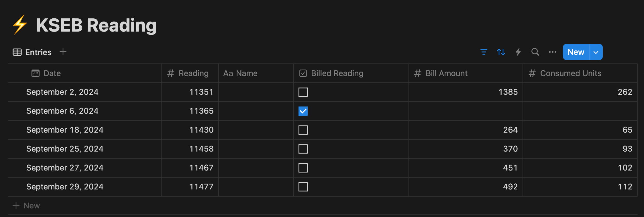Click New at the table bottom
The height and width of the screenshot is (217, 644).
(x=26, y=205)
